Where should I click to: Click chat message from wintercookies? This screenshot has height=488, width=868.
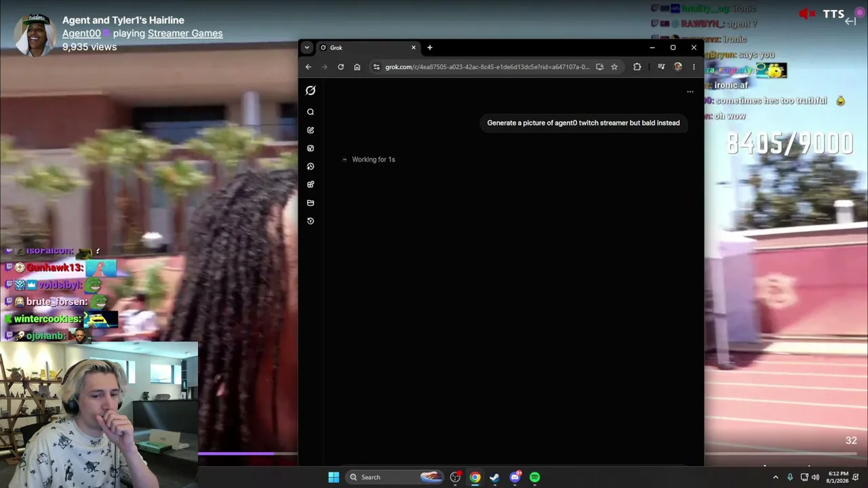pos(61,319)
